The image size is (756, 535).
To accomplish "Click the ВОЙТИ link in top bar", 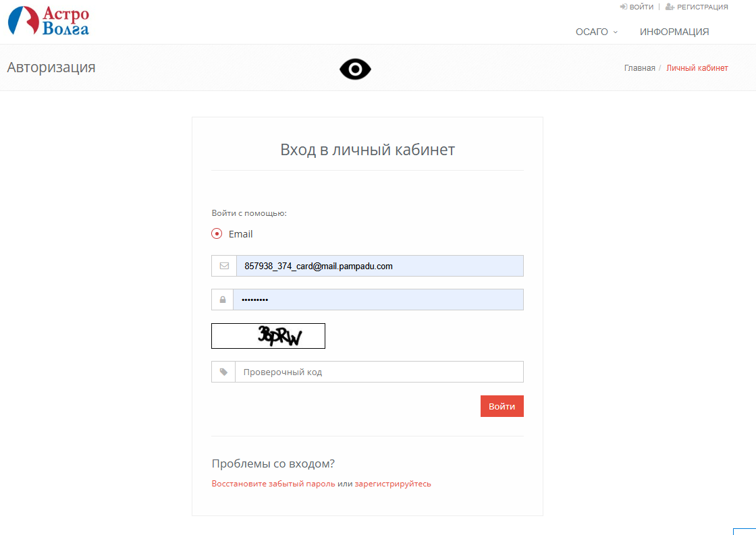I will 641,7.
